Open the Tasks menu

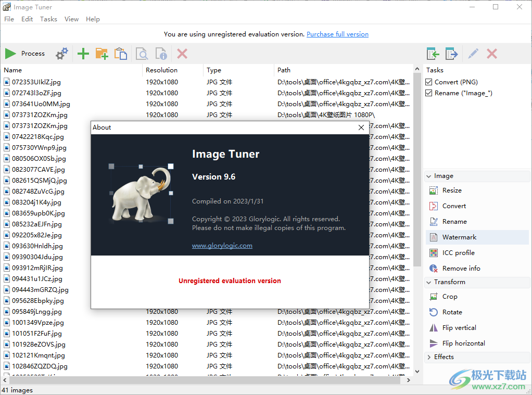[x=48, y=19]
